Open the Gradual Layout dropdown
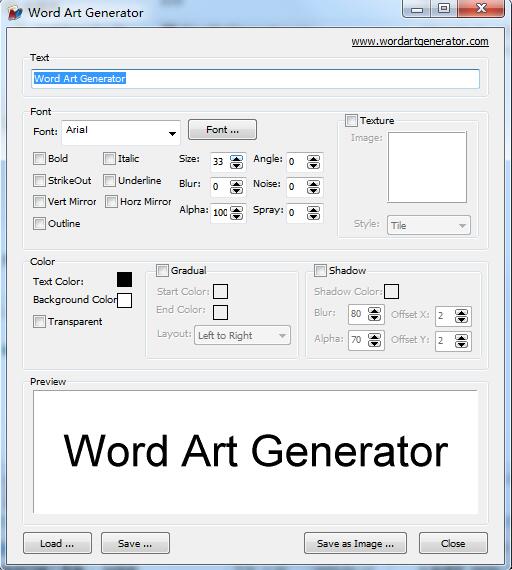 coord(242,335)
